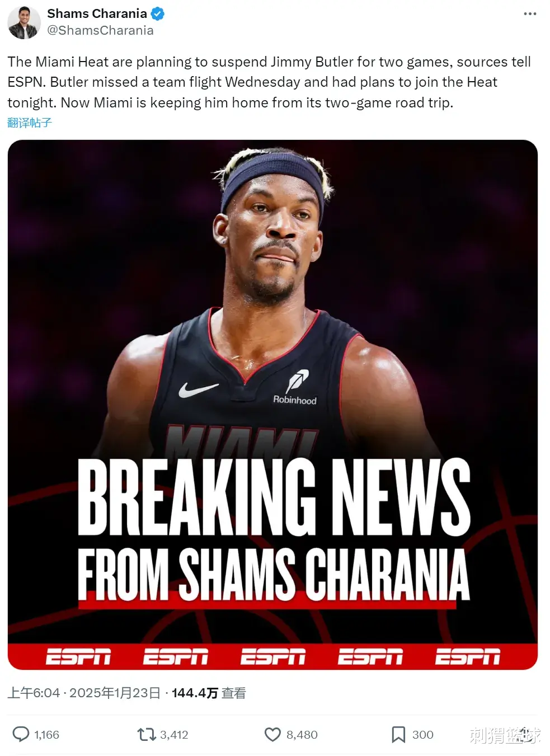Bookmark the post with the bookmark icon
The width and height of the screenshot is (550, 756).
(x=398, y=734)
